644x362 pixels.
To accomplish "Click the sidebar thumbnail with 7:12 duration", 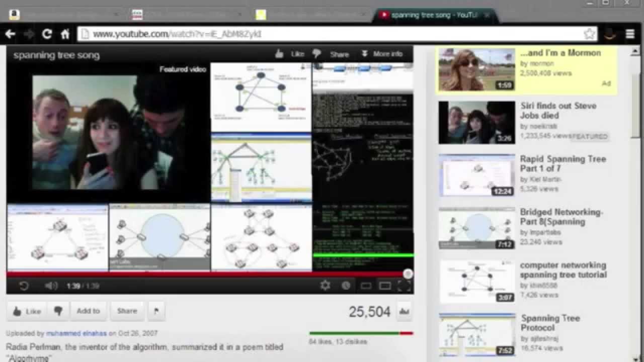I will pyautogui.click(x=476, y=229).
